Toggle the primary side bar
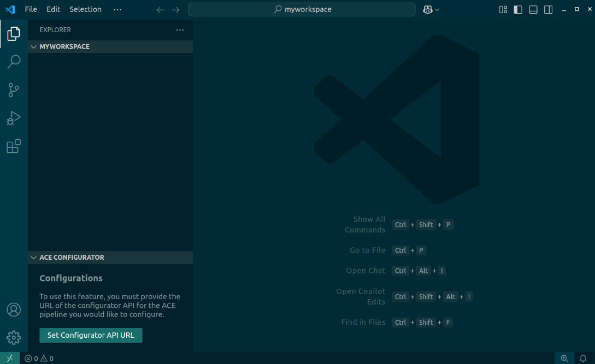 point(518,10)
